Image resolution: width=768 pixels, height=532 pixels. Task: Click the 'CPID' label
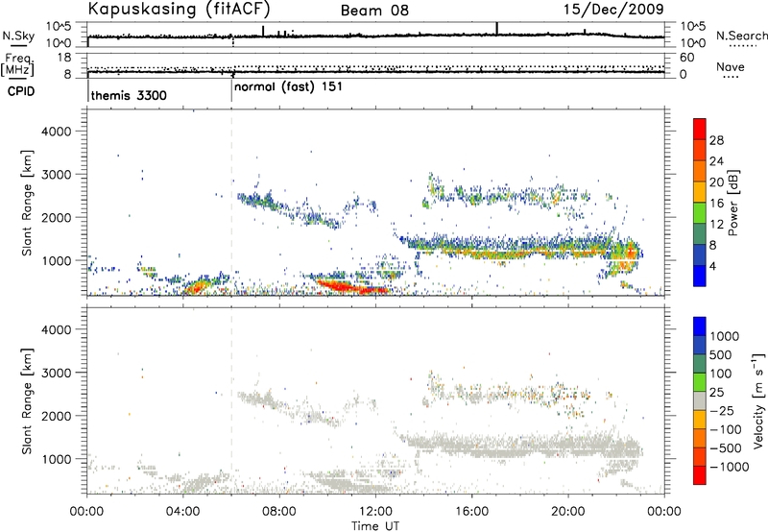[21, 91]
